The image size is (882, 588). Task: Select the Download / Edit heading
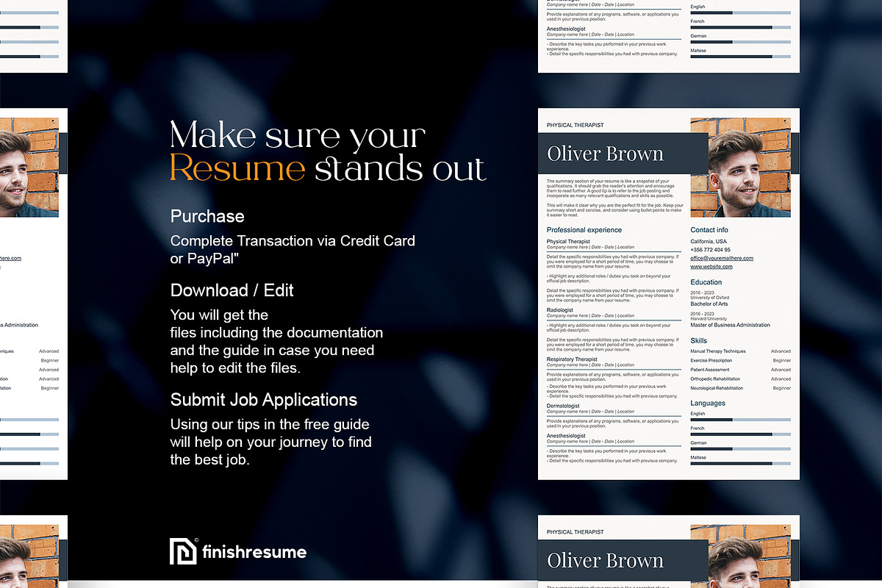[x=232, y=290]
